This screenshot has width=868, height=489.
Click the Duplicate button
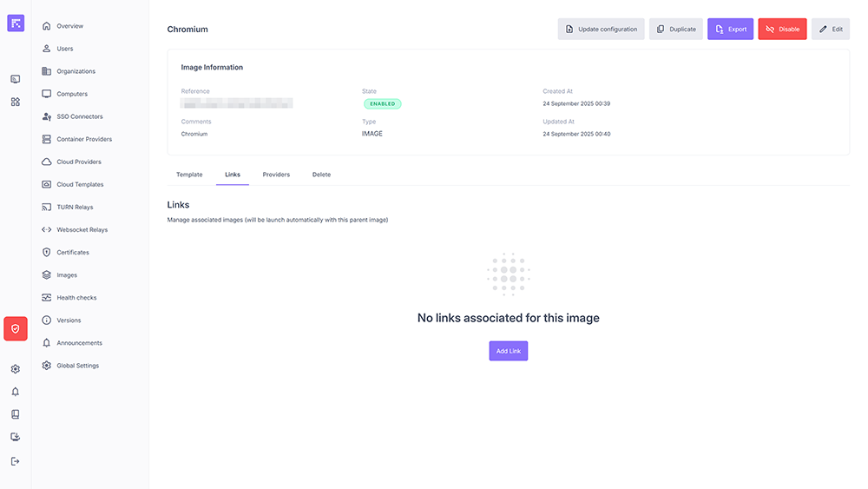[x=676, y=29]
